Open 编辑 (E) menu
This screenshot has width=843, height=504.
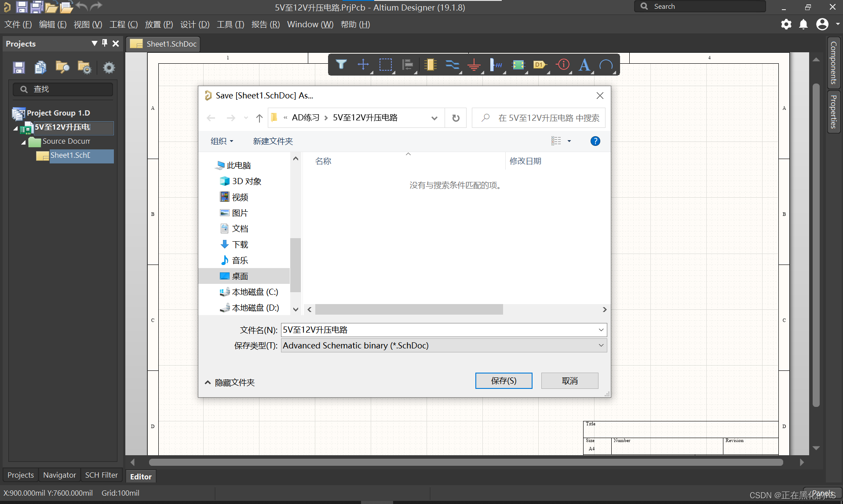[x=53, y=24]
